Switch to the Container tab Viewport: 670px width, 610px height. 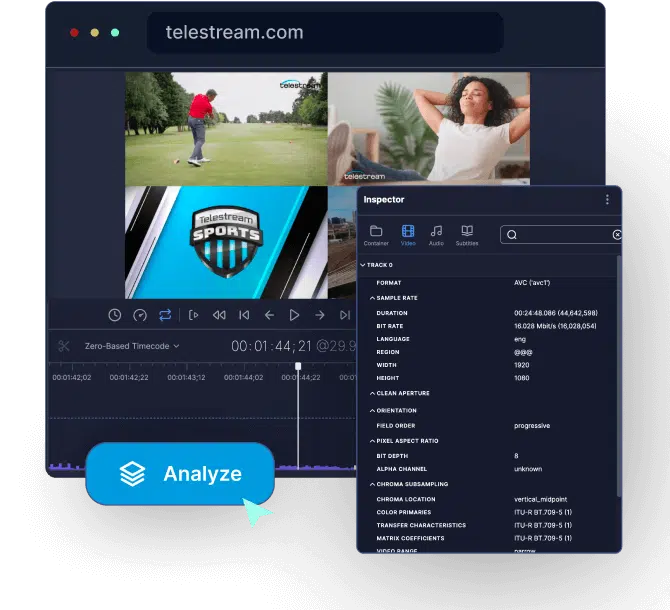coord(376,235)
